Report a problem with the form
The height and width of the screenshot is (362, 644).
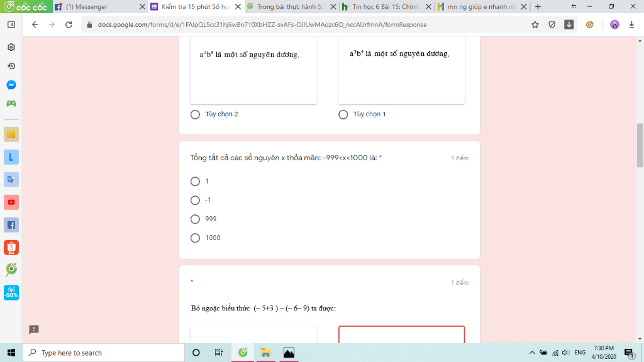tap(34, 329)
